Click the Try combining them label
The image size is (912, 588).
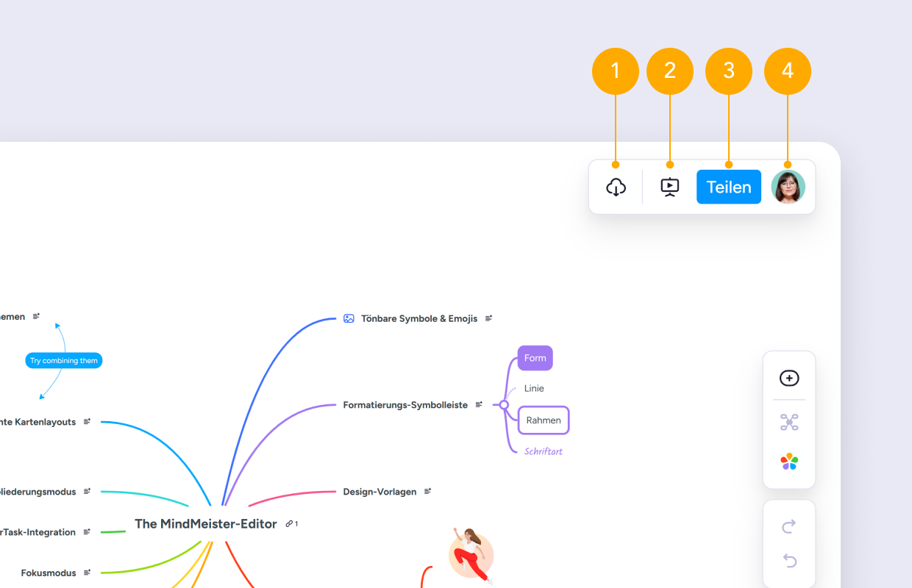pos(64,361)
